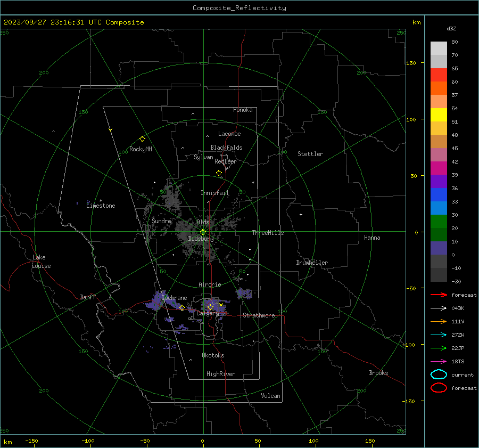Click the Brooks city label
479x448 pixels.
click(378, 373)
